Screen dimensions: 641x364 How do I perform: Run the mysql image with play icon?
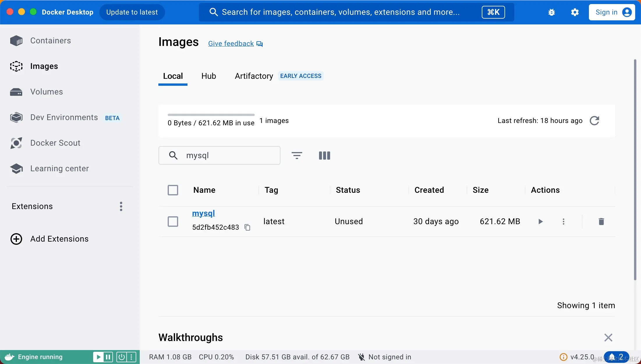pos(541,222)
